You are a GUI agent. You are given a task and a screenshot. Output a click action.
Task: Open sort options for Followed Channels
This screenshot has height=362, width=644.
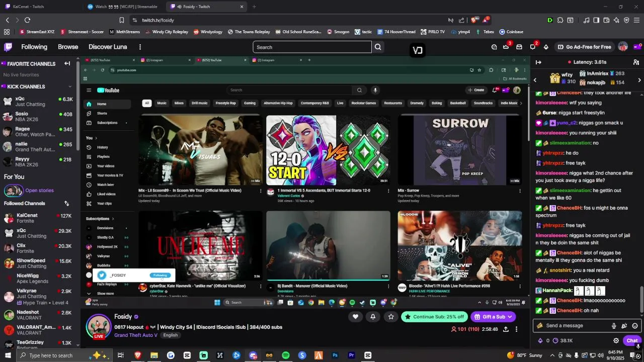coord(66,204)
